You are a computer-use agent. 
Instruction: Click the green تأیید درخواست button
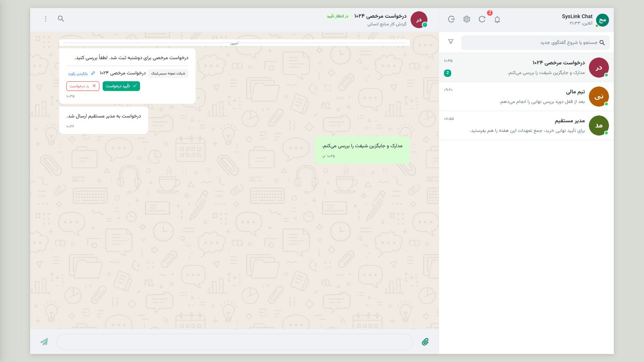click(121, 86)
